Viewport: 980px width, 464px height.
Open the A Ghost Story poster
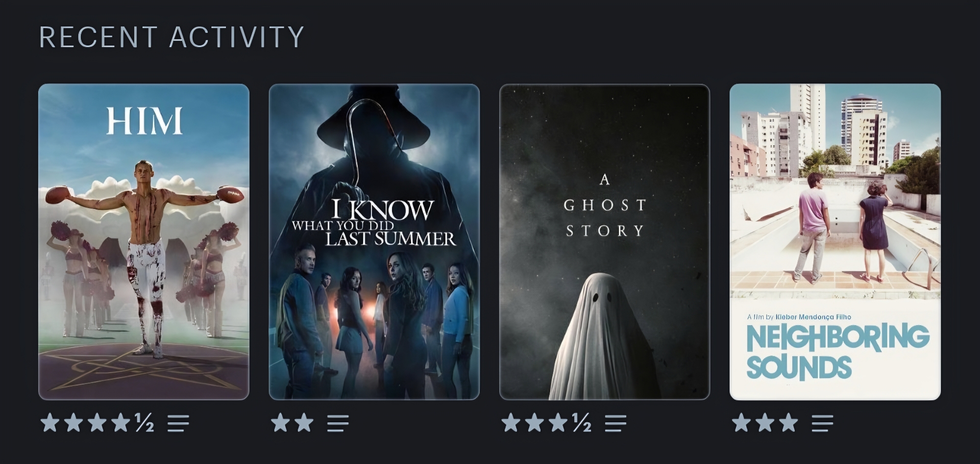point(605,242)
